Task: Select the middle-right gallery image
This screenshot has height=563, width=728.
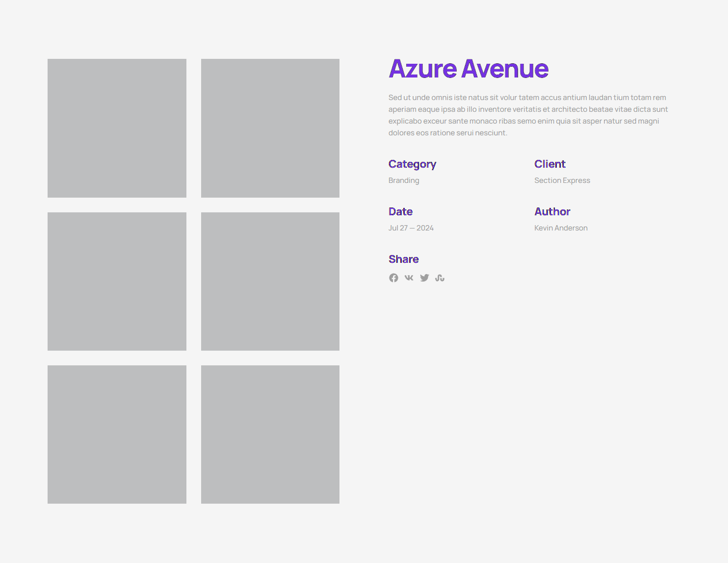Action: pyautogui.click(x=270, y=281)
